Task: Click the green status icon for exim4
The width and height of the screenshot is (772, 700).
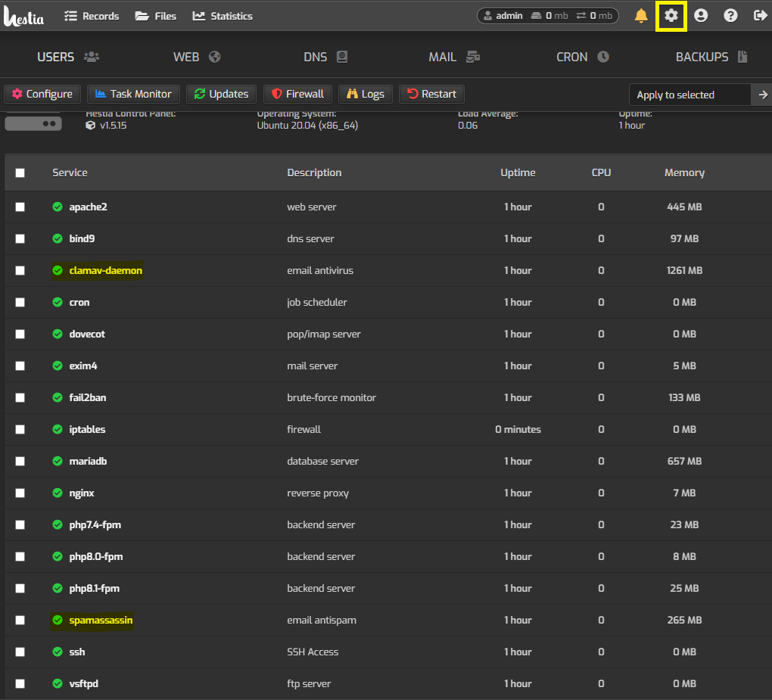Action: coord(58,366)
